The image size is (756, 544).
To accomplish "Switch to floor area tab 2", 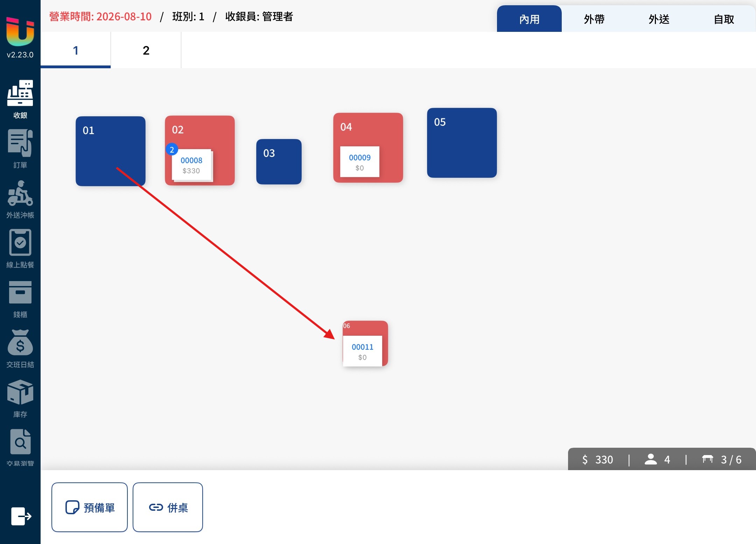I will [146, 50].
